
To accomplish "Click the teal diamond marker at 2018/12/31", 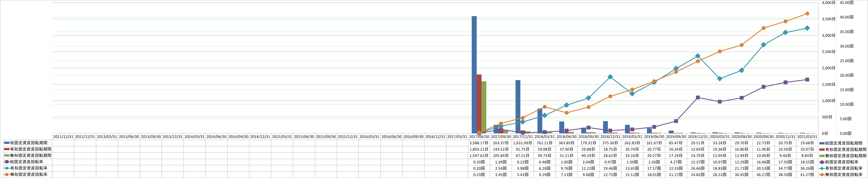I will tap(610, 77).
